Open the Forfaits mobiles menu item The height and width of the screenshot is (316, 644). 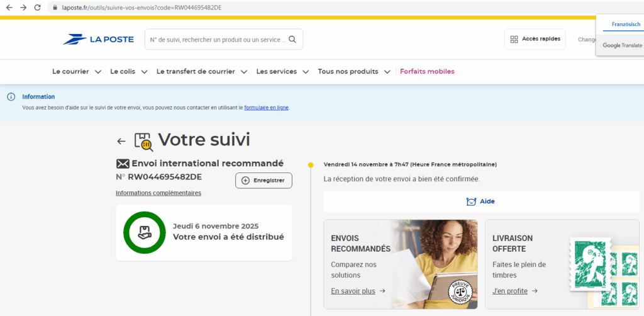[x=427, y=72]
